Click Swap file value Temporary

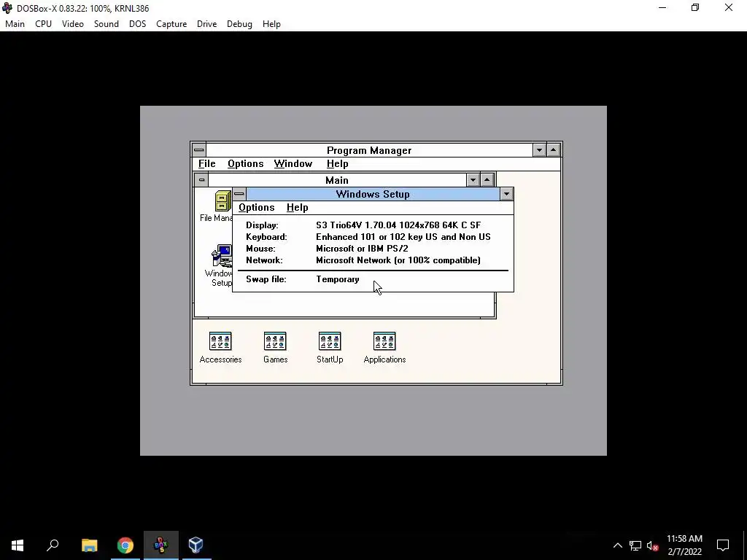(338, 279)
